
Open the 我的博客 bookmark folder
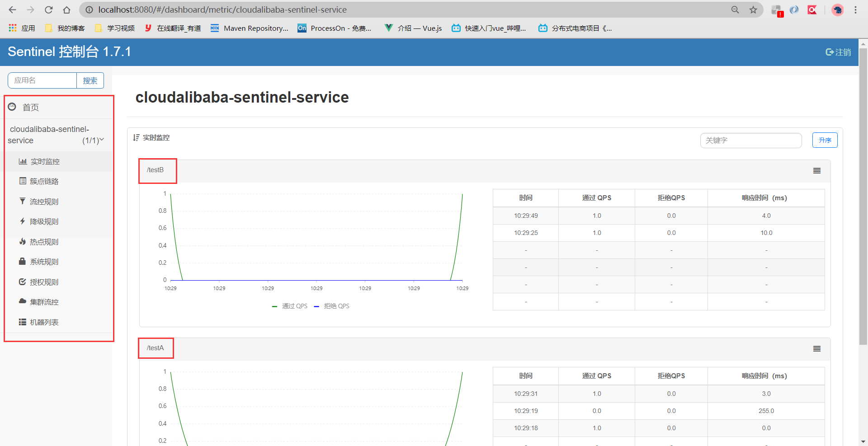[65, 28]
